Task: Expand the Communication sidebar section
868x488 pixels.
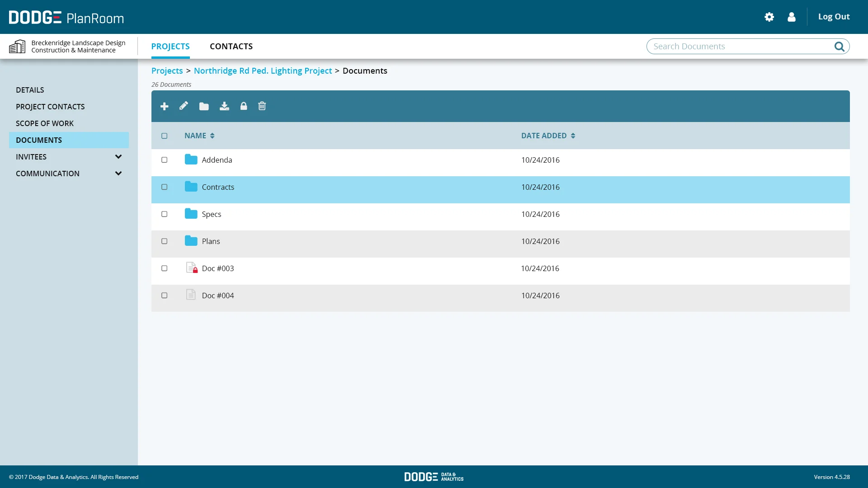Action: pyautogui.click(x=118, y=174)
